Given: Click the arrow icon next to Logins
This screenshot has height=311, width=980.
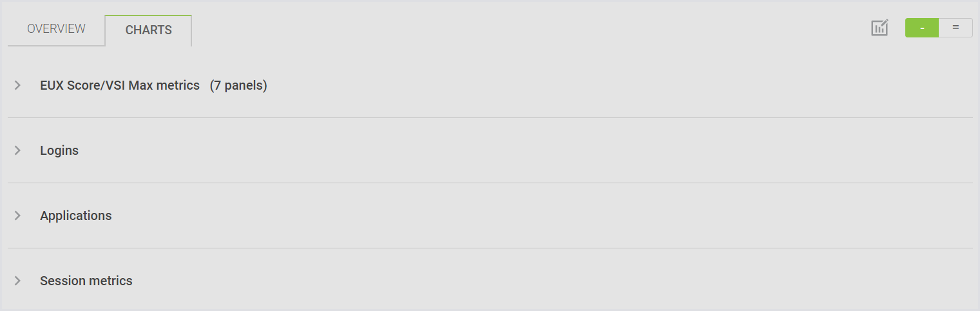Looking at the screenshot, I should 18,150.
